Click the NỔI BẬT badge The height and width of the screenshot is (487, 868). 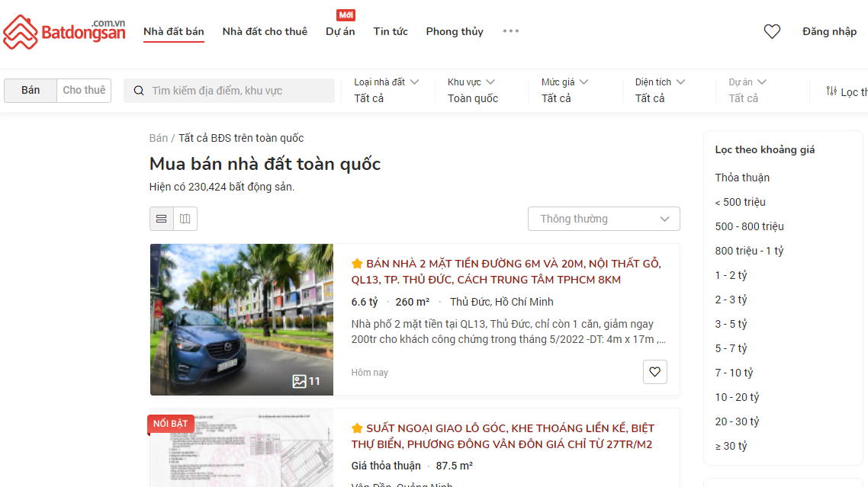point(171,423)
